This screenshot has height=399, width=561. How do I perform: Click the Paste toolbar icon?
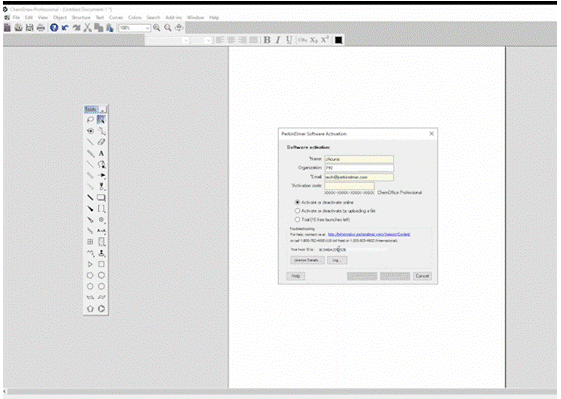pos(109,28)
